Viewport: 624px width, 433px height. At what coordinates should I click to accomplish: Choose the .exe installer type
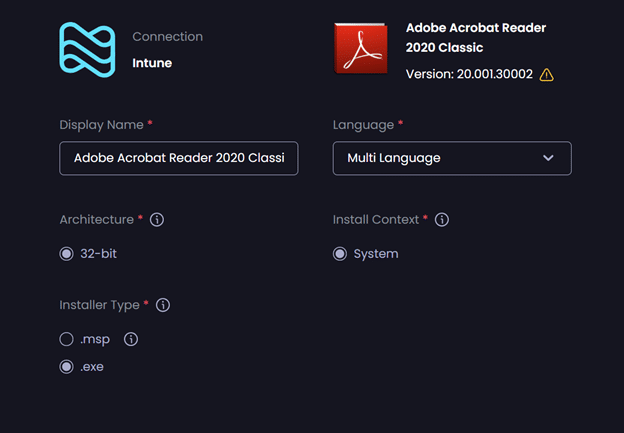pos(67,367)
